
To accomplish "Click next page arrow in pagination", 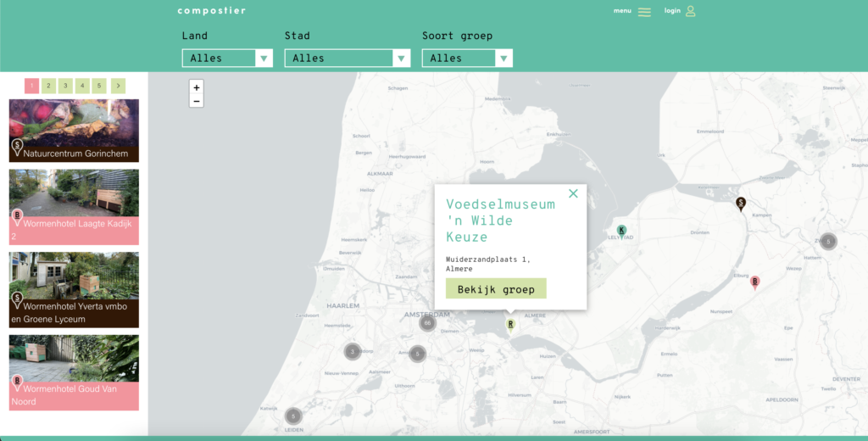I will click(x=118, y=86).
